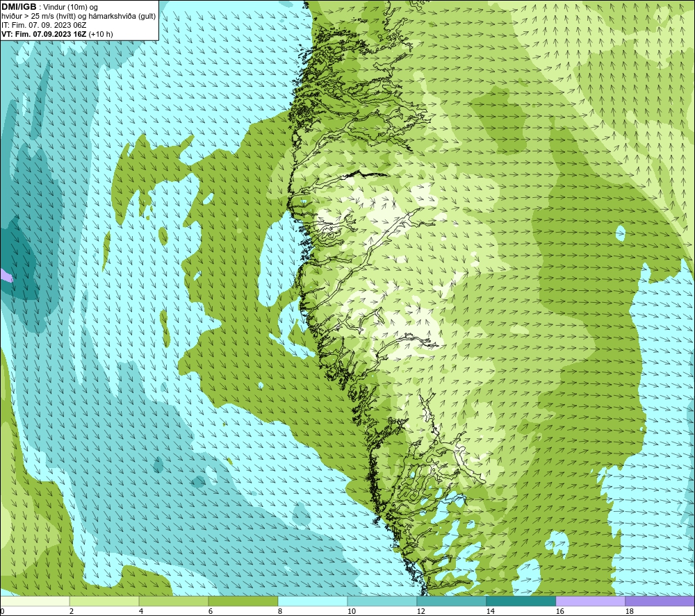Viewport: 695px width, 616px height.
Task: Click the 'hviður > 25 m/s' description line
Action: click(x=79, y=17)
